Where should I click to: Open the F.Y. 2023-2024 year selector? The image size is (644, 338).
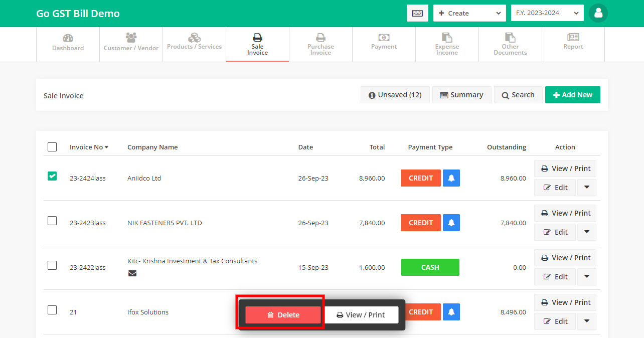click(547, 13)
